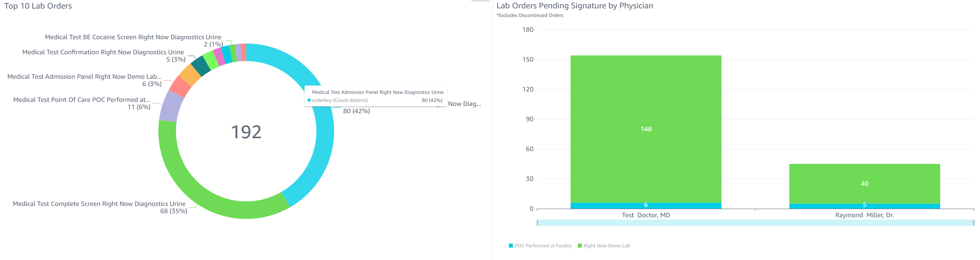
Task: Click the light blue range scrollbar under the bar chart
Action: point(755,223)
